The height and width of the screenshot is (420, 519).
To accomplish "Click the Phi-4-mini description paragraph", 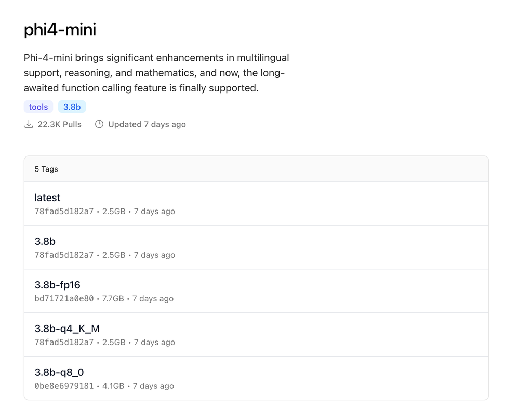I will pos(156,73).
